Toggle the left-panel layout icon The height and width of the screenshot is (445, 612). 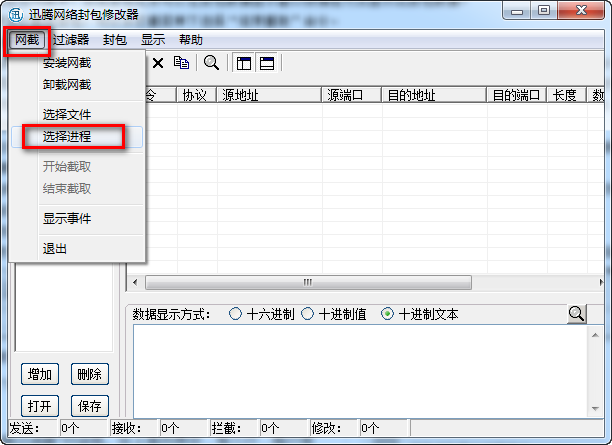[x=244, y=63]
